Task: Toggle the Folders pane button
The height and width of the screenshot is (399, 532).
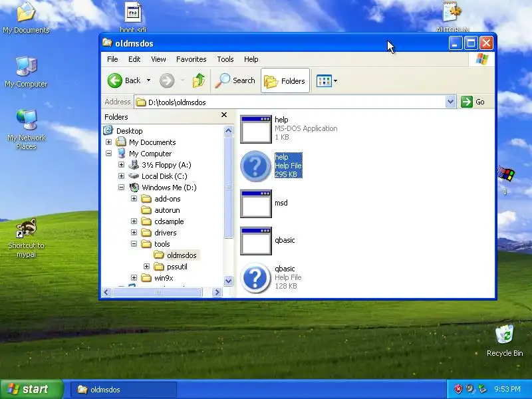Action: (285, 80)
